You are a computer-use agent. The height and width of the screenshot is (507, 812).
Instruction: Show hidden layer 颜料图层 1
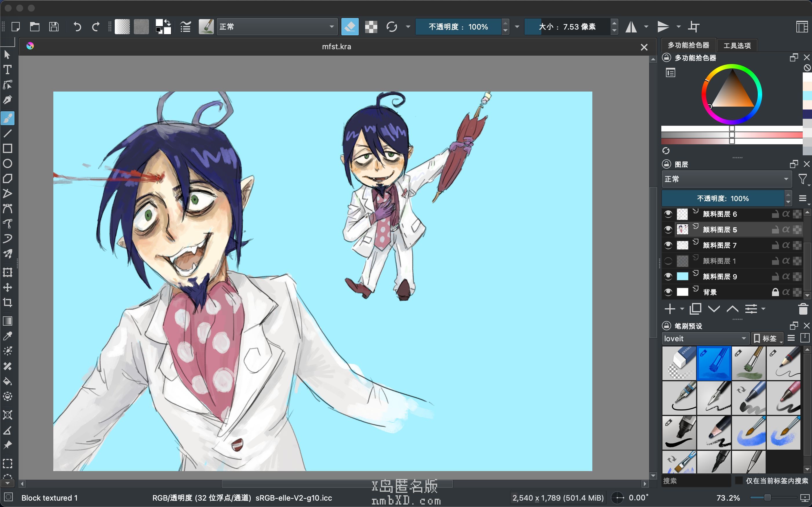coord(668,261)
